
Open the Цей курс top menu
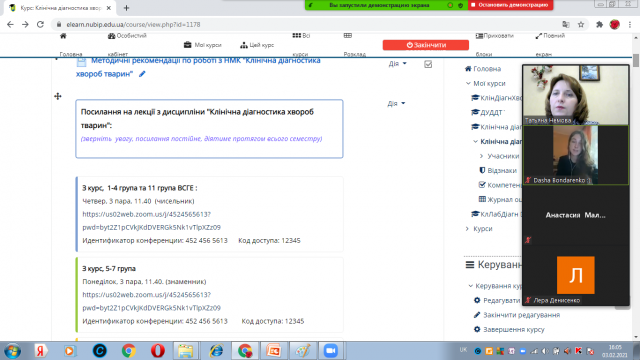[257, 45]
